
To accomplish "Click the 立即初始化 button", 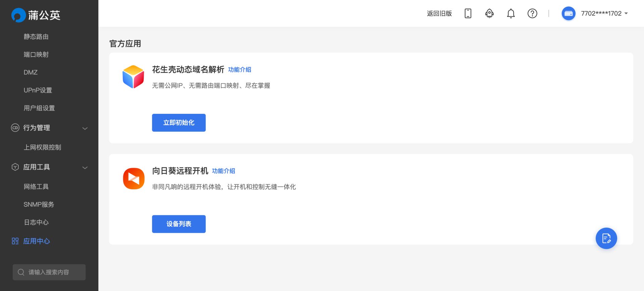I will [179, 123].
